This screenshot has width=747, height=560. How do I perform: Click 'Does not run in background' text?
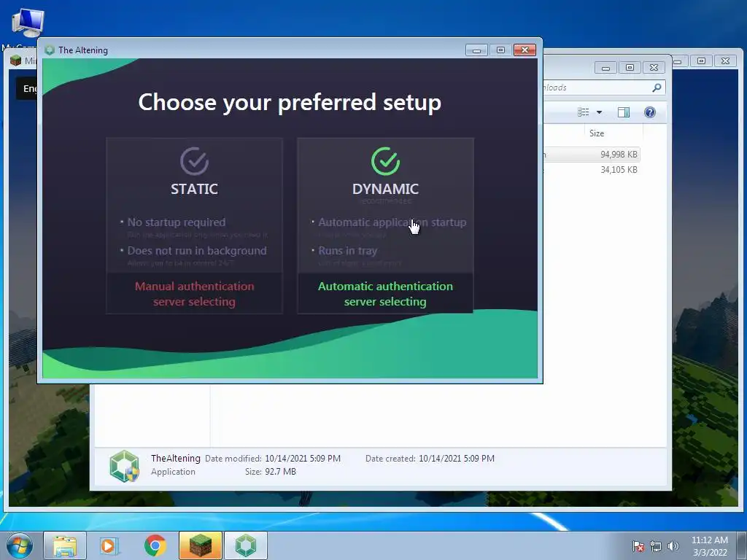click(197, 251)
